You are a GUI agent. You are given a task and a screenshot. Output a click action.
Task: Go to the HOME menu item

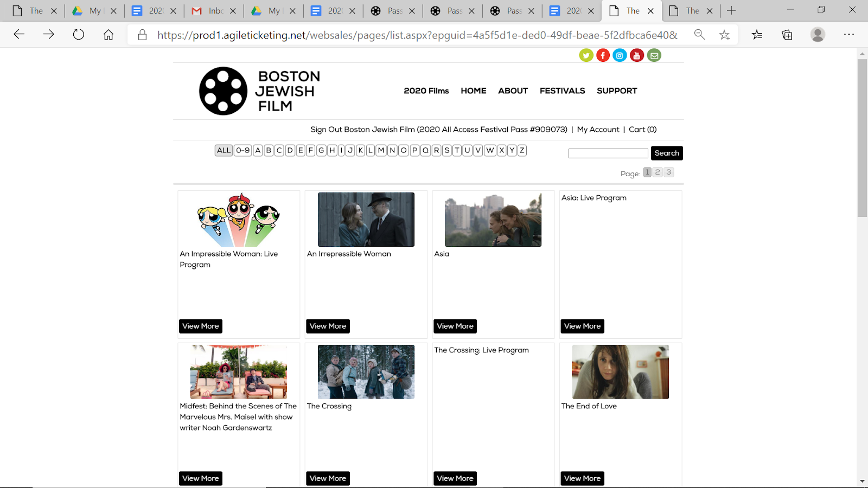coord(474,91)
